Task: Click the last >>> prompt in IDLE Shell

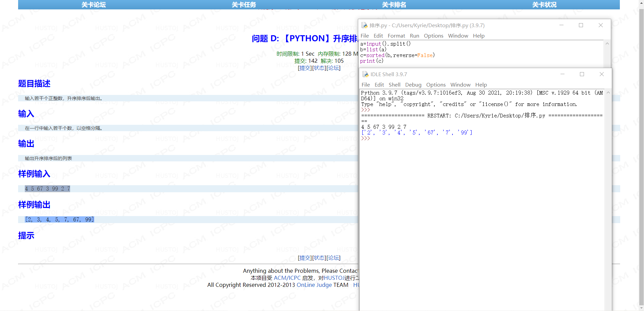Action: (x=365, y=139)
